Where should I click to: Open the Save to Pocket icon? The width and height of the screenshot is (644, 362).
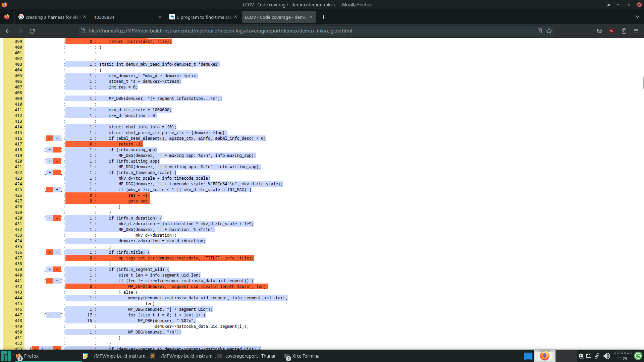click(x=600, y=31)
